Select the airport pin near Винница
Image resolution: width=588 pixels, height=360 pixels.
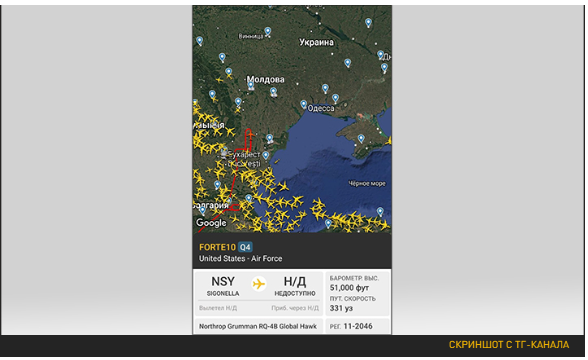coord(267,32)
